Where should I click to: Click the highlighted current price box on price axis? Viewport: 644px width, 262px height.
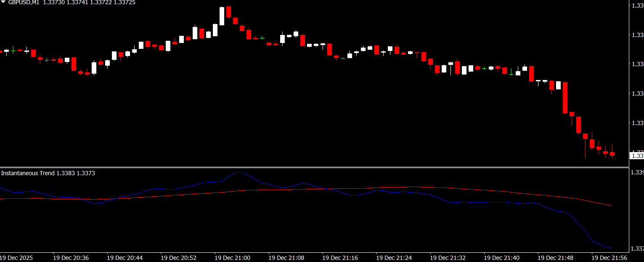pyautogui.click(x=636, y=156)
